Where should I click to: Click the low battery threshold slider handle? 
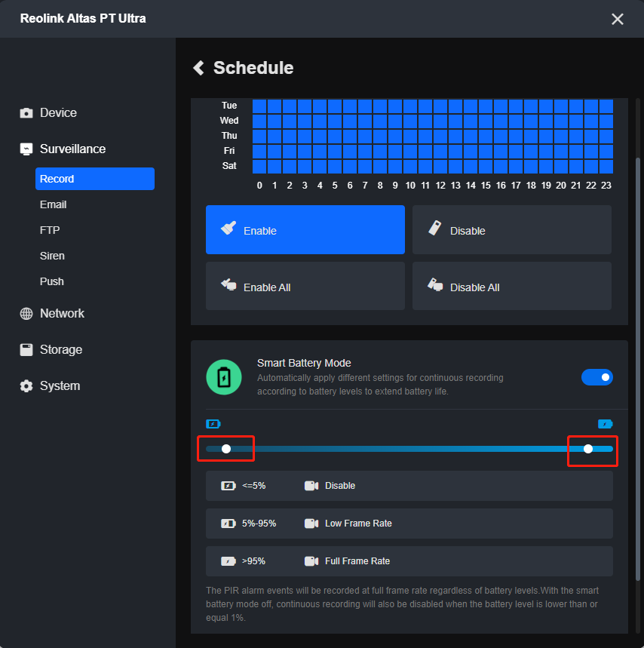(x=226, y=449)
